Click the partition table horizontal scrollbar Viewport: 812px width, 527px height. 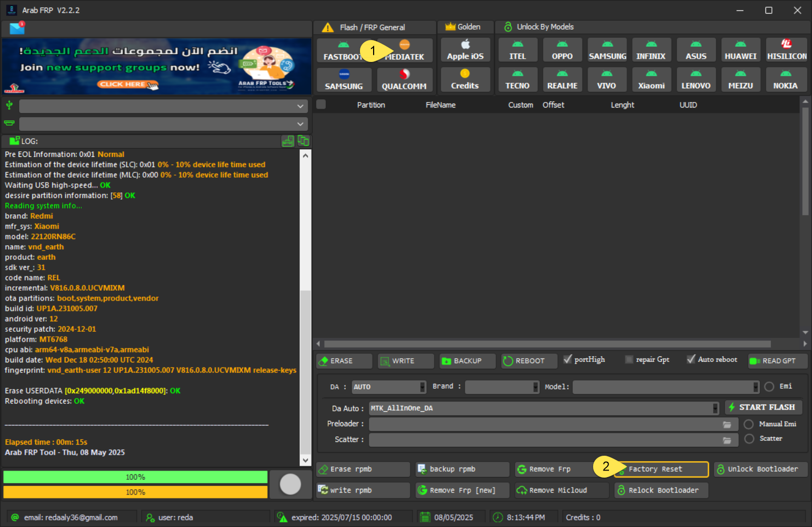(548, 344)
